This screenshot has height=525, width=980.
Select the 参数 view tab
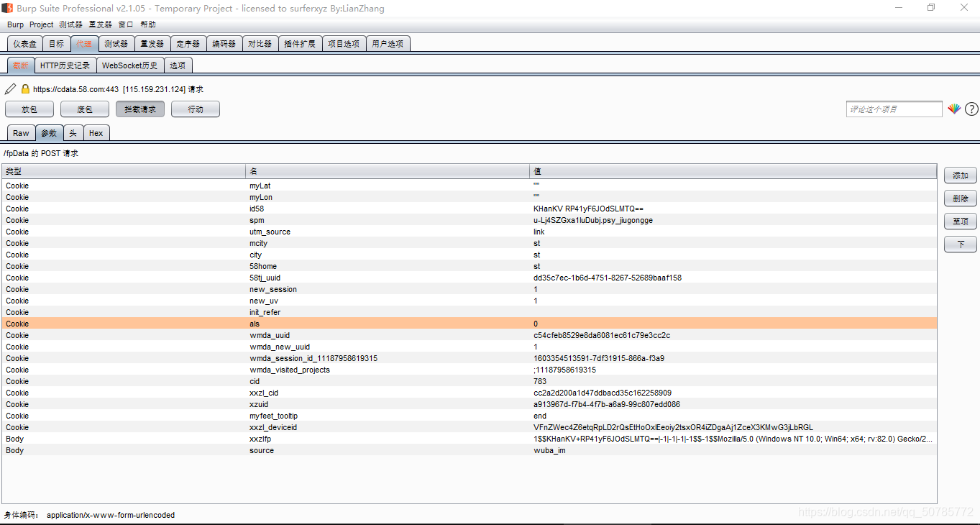click(x=49, y=133)
